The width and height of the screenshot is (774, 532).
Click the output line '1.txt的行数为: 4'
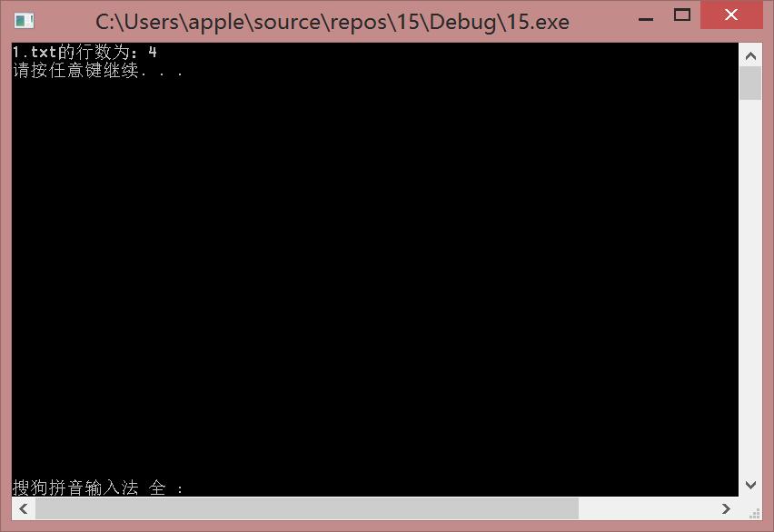tap(84, 52)
